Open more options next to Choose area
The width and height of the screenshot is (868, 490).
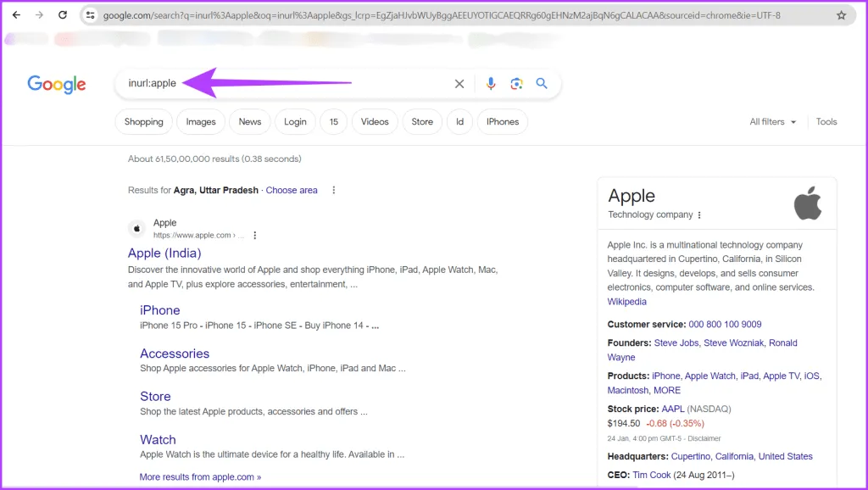[x=334, y=191]
